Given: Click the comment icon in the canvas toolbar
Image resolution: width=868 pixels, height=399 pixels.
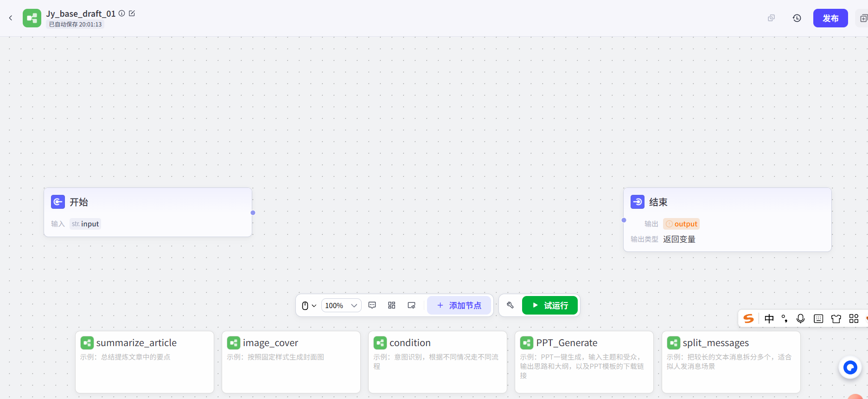Looking at the screenshot, I should pos(372,305).
